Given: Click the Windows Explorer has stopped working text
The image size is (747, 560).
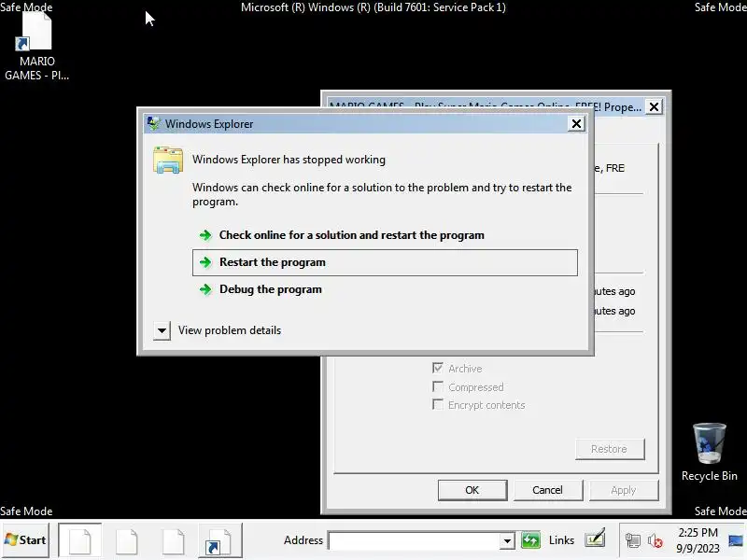Looking at the screenshot, I should 289,160.
